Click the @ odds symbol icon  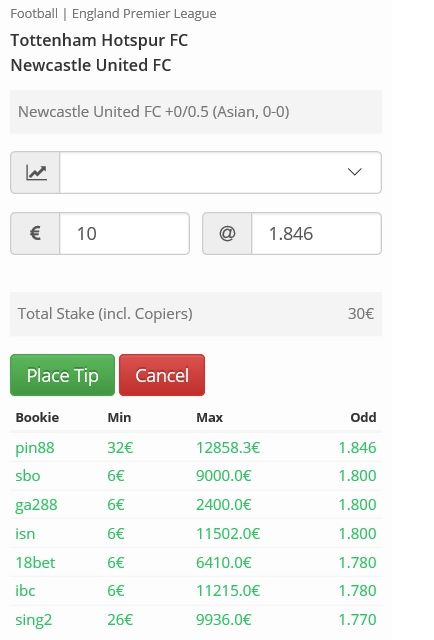click(227, 233)
